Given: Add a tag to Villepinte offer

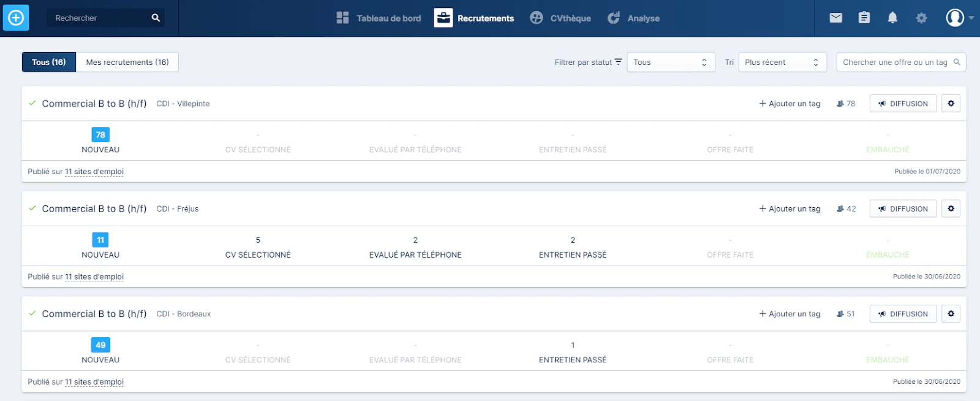Looking at the screenshot, I should (x=790, y=104).
